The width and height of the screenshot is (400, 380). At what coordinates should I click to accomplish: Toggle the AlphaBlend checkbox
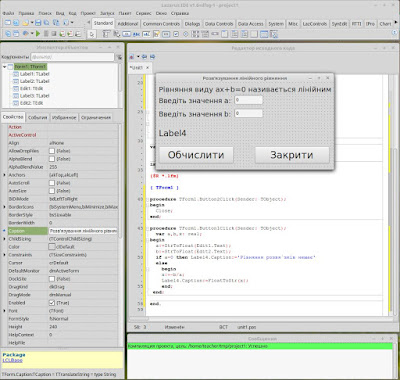coord(52,159)
